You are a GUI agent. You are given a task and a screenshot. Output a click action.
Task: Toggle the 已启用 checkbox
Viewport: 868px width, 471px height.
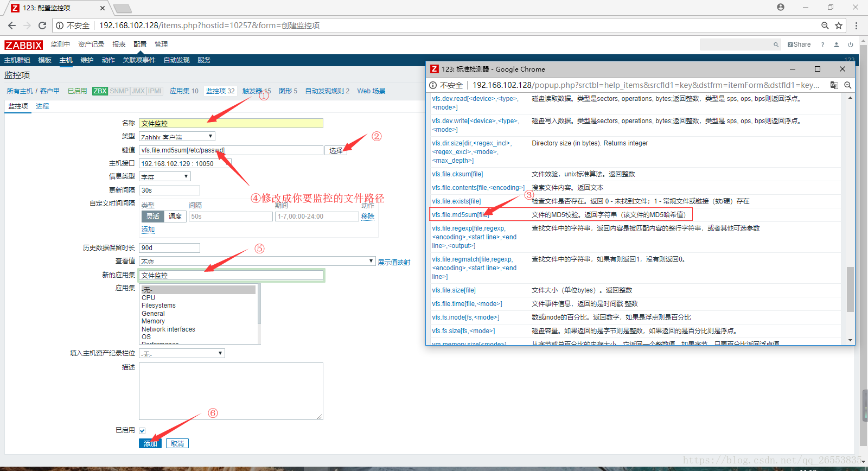[x=142, y=431]
